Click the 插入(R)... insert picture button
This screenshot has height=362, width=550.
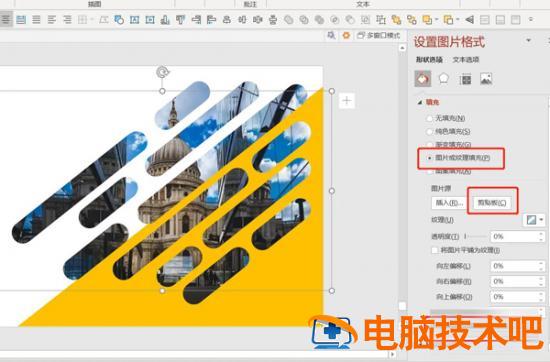pyautogui.click(x=449, y=203)
